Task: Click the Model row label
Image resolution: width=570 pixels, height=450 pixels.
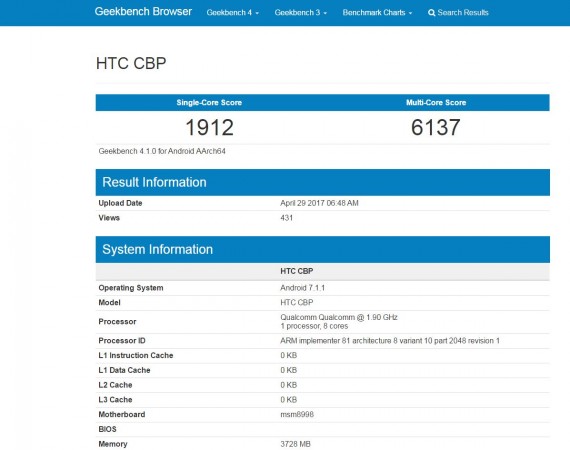Action: click(109, 302)
